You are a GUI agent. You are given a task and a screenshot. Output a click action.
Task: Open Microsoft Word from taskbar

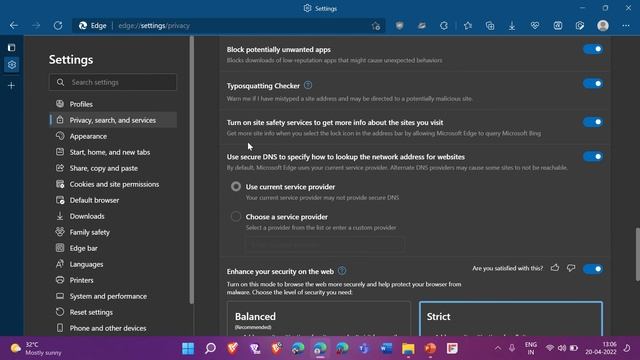tap(386, 348)
